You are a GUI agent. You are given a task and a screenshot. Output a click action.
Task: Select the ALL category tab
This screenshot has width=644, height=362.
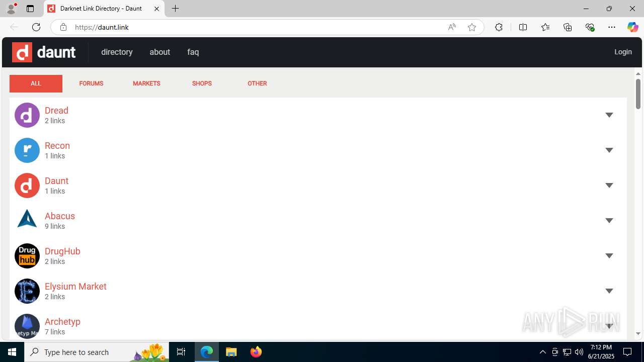(36, 83)
